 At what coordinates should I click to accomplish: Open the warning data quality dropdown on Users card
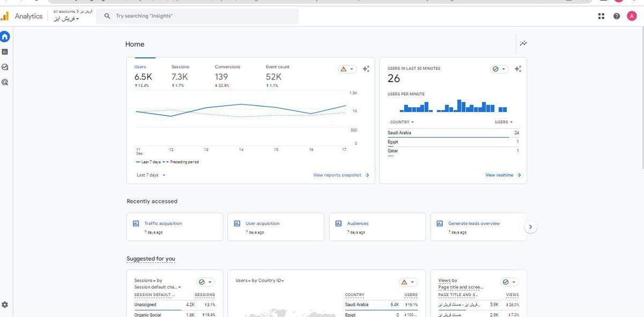point(347,69)
